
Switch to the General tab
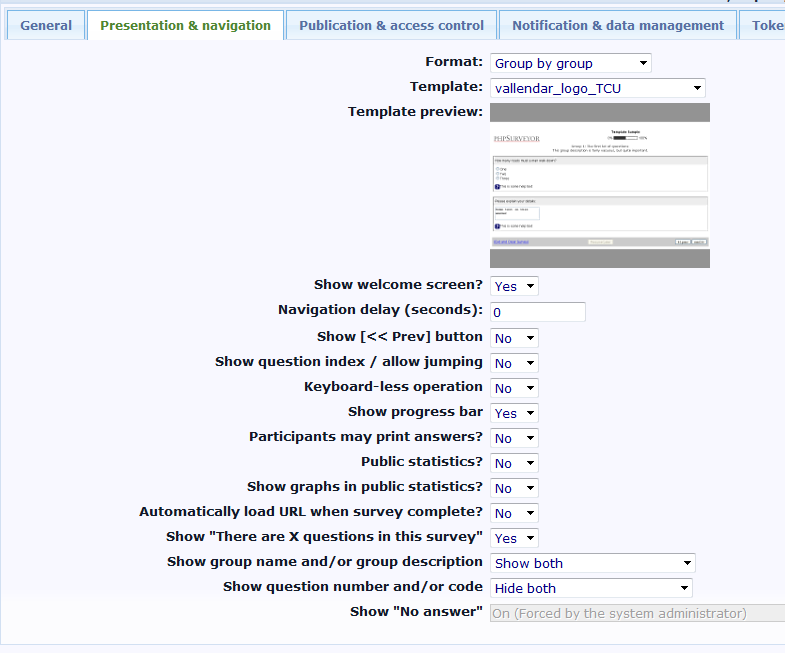pos(46,25)
